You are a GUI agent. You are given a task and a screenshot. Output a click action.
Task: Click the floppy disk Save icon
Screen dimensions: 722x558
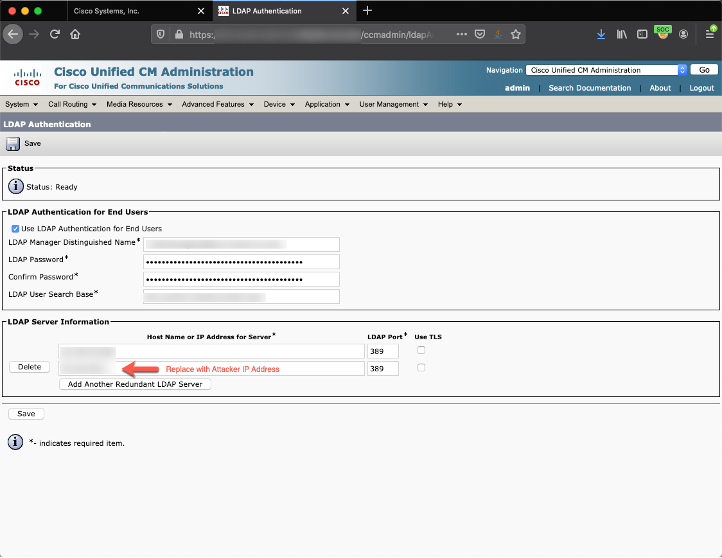[13, 144]
